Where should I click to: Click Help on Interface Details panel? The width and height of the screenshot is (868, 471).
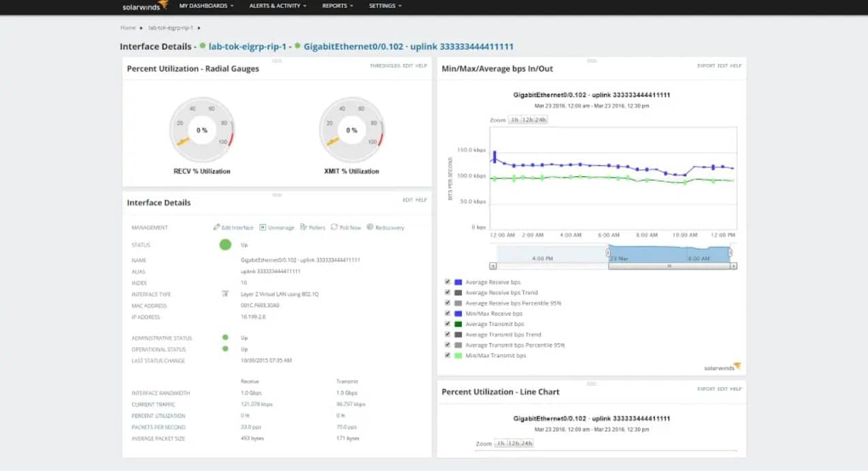[421, 200]
